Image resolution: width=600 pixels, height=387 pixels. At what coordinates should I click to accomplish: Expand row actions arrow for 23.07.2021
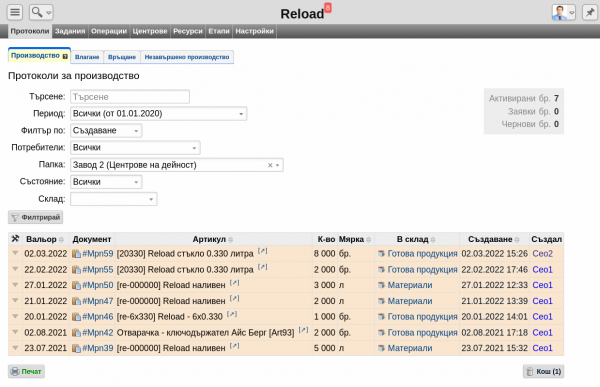15,348
